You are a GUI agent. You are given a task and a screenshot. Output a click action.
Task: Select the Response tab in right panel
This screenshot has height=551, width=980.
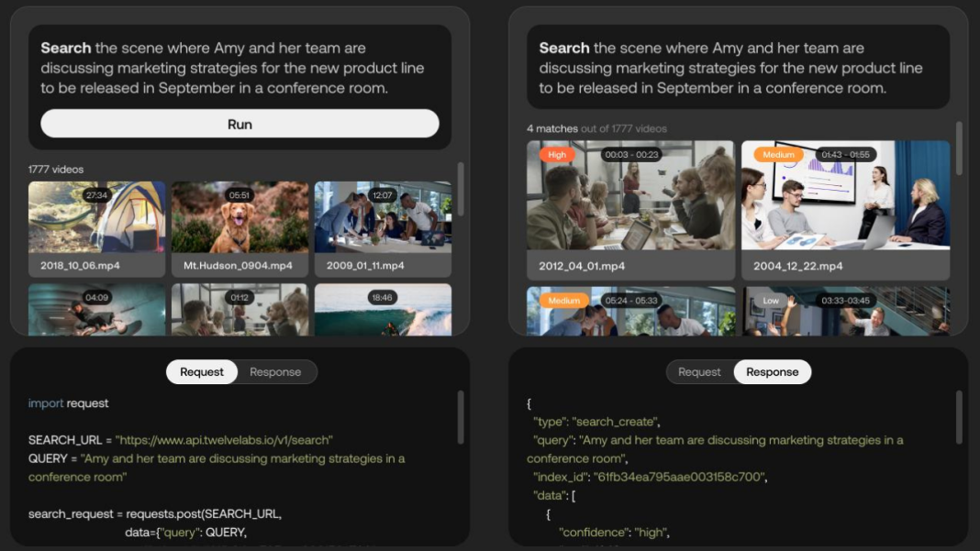pos(772,371)
